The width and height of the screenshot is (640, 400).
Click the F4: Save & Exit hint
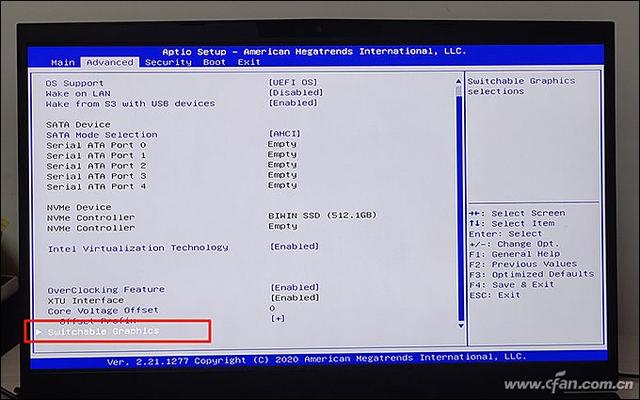point(511,284)
